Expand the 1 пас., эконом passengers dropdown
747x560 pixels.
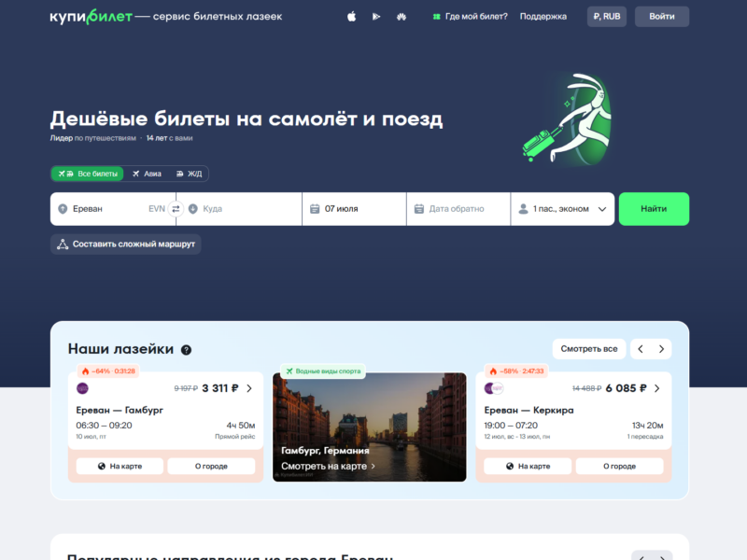tap(563, 208)
